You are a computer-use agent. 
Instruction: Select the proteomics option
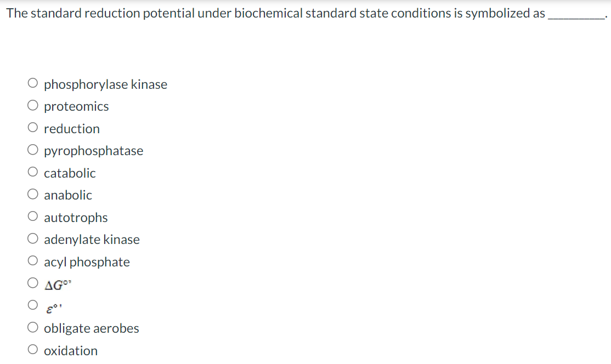pos(32,105)
